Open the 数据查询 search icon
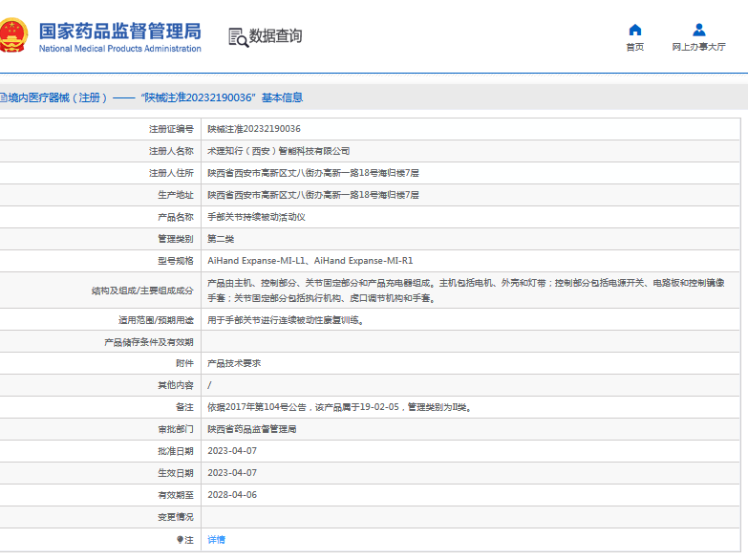The width and height of the screenshot is (748, 560). click(x=238, y=37)
